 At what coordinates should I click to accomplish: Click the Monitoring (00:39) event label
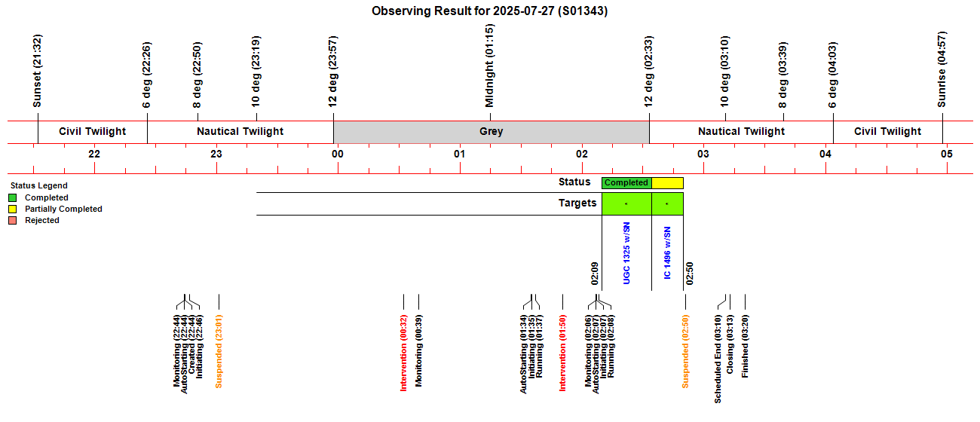pyautogui.click(x=419, y=352)
